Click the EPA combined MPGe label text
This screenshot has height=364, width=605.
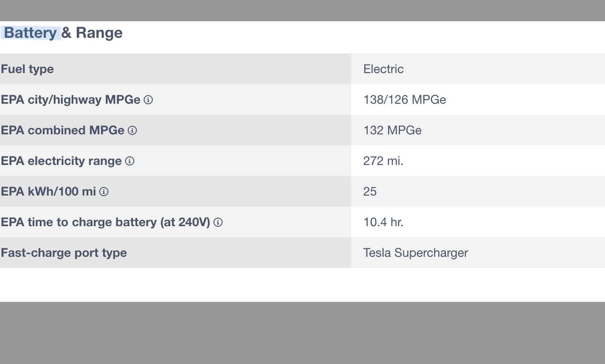click(x=62, y=130)
